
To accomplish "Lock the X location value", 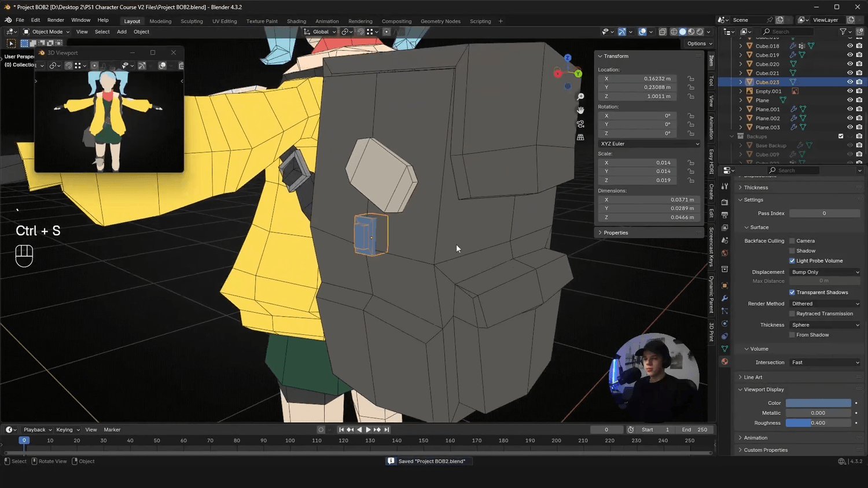I will point(691,79).
